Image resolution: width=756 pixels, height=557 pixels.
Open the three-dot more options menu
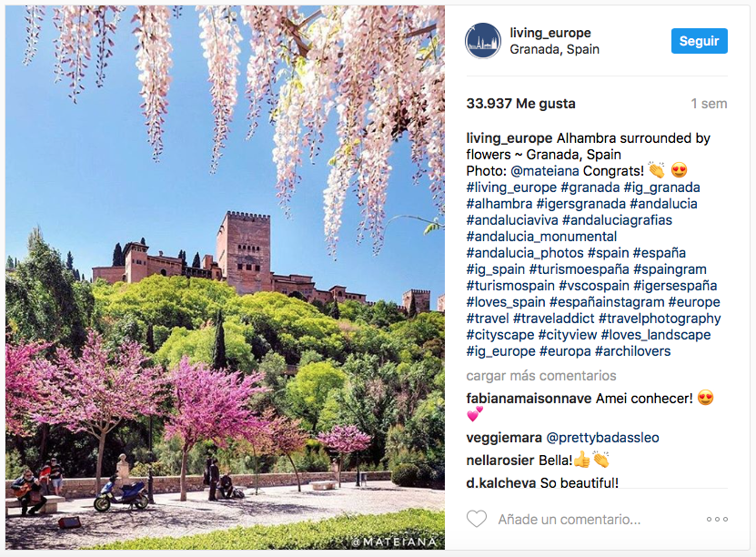click(717, 520)
